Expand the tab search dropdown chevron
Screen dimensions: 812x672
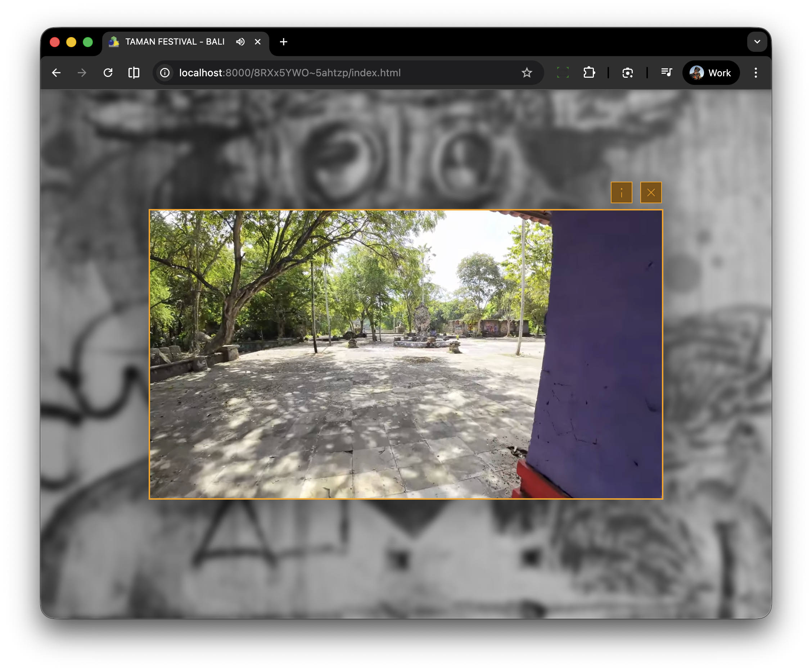(757, 42)
